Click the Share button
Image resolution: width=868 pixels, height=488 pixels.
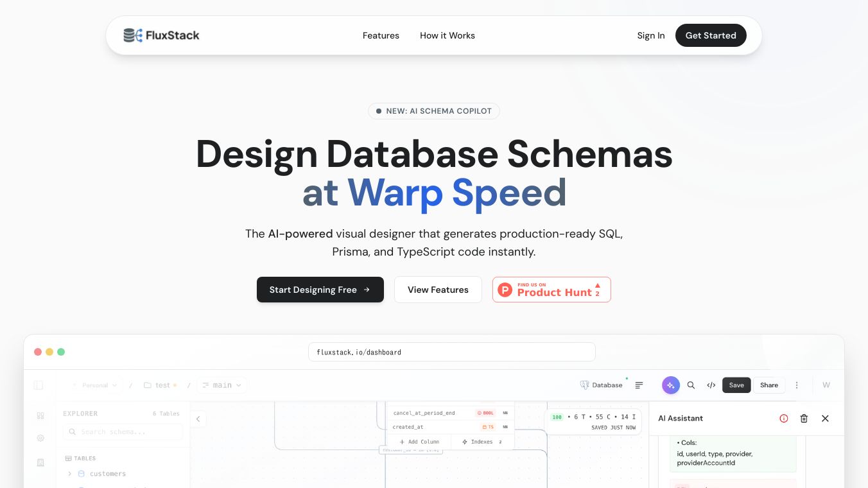pos(769,385)
